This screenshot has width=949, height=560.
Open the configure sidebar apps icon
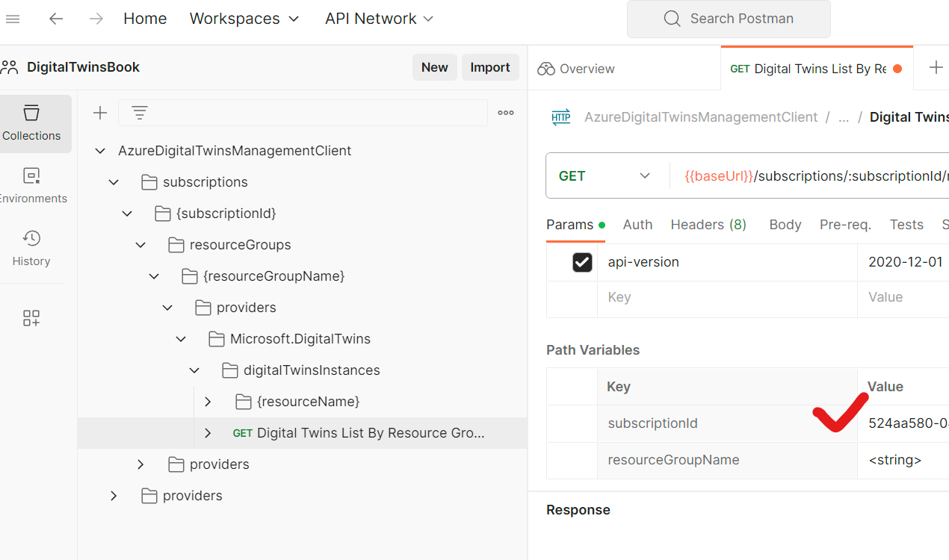(x=31, y=318)
